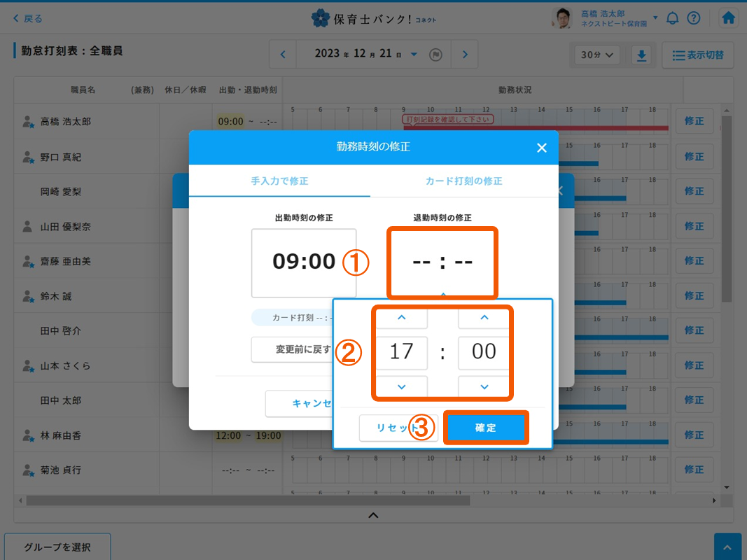This screenshot has width=747, height=560.
Task: Decrease the hour value below 17
Action: tap(401, 386)
